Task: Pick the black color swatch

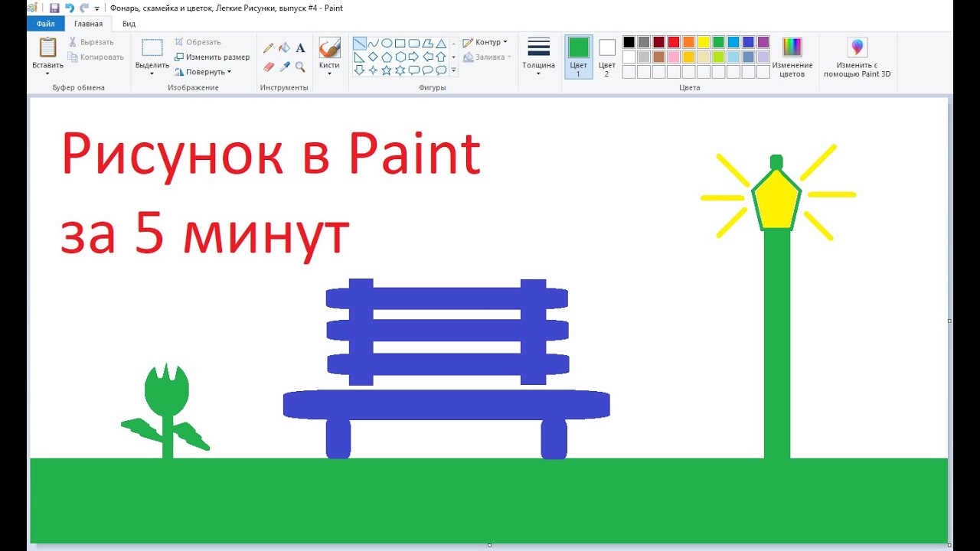Action: (x=629, y=42)
